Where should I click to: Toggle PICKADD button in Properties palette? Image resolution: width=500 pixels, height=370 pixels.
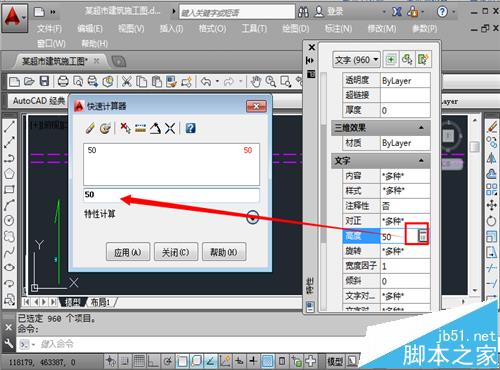(391, 60)
